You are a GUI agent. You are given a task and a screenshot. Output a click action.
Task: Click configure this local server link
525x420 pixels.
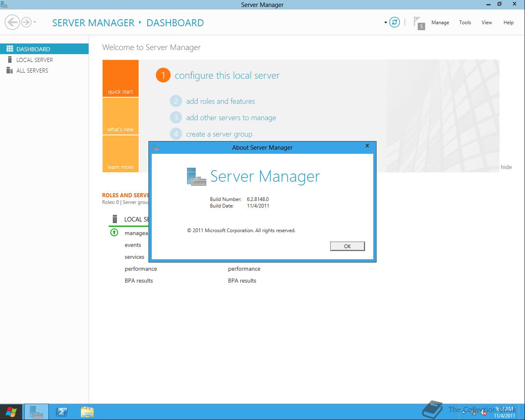pyautogui.click(x=227, y=75)
